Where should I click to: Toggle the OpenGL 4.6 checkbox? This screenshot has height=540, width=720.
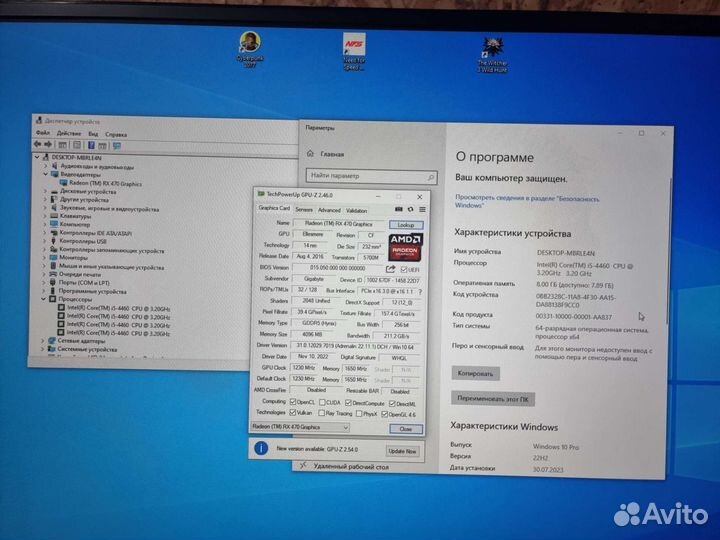pyautogui.click(x=384, y=414)
